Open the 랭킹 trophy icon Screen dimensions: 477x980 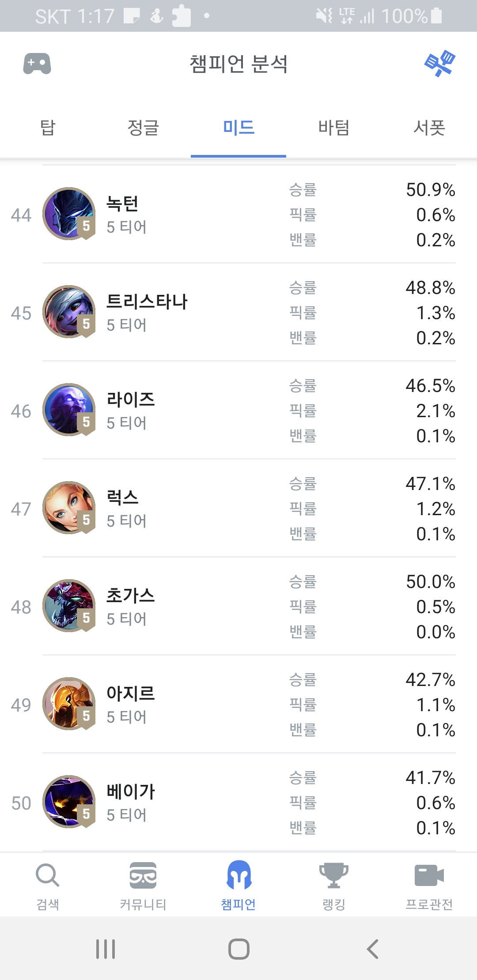pyautogui.click(x=334, y=876)
